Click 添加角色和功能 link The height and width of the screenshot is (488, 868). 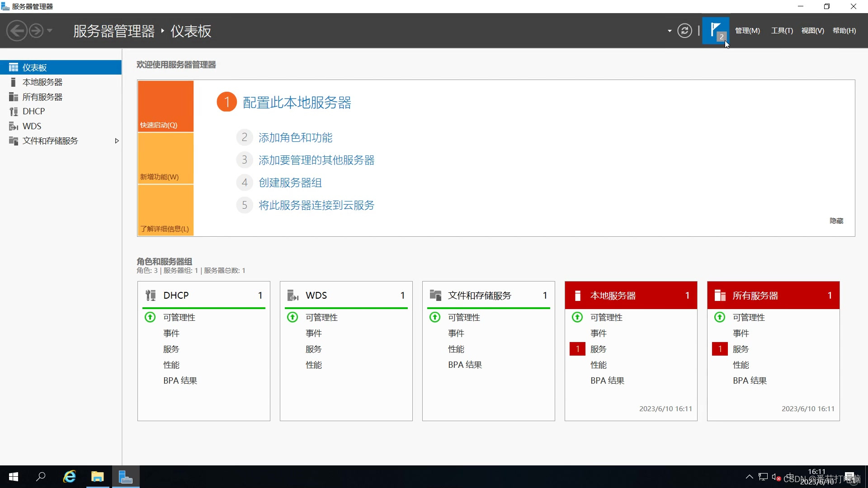(x=295, y=137)
